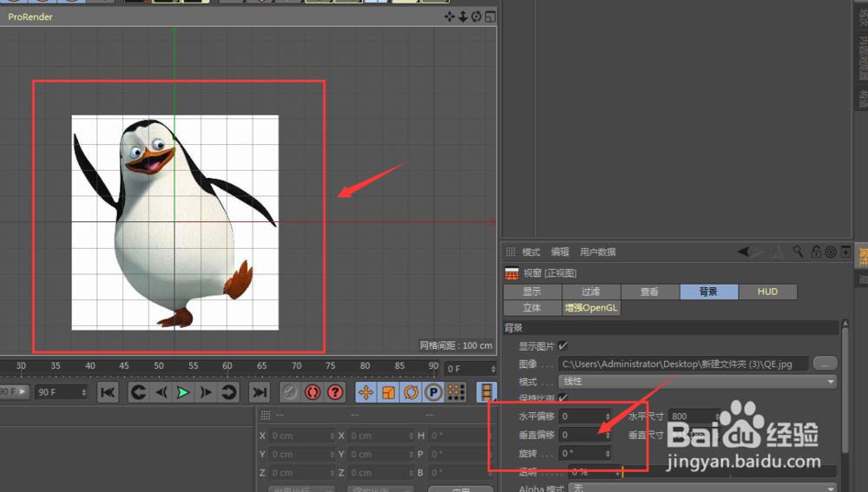Viewport: 868px width, 492px height.
Task: Switch to the 过滤 tab
Action: pyautogui.click(x=590, y=292)
